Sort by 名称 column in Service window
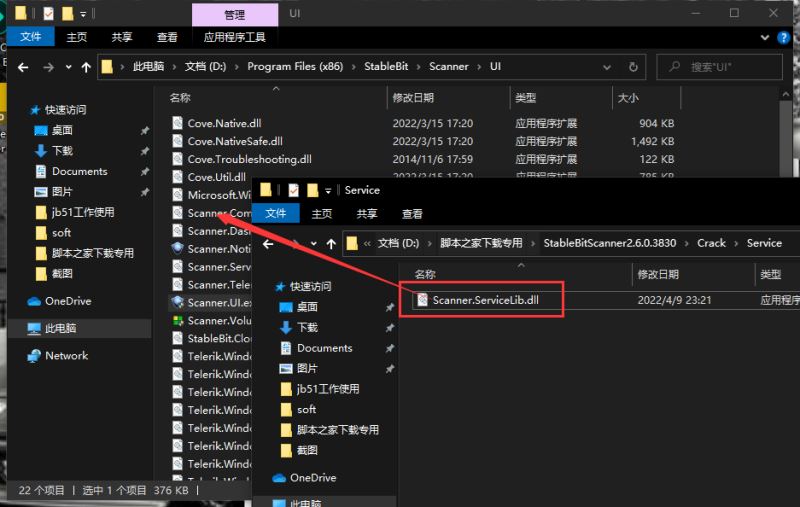Screen dimensions: 800x507 tap(425, 274)
